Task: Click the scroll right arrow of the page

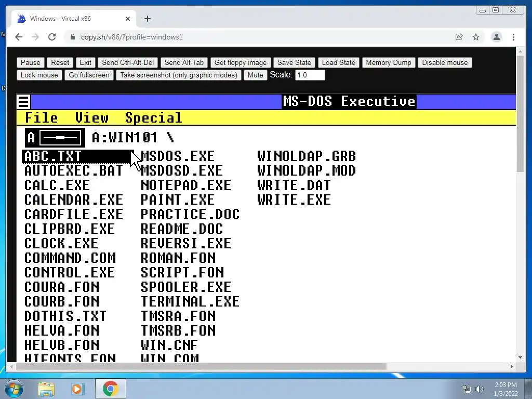Action: (512, 366)
